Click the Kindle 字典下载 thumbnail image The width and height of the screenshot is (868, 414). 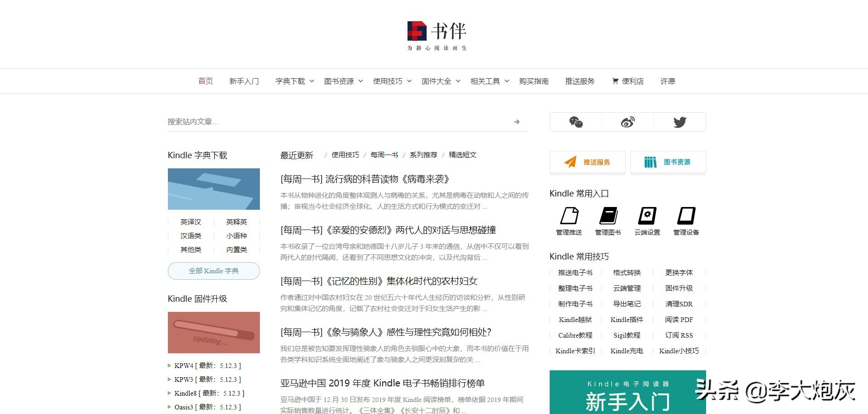[214, 189]
